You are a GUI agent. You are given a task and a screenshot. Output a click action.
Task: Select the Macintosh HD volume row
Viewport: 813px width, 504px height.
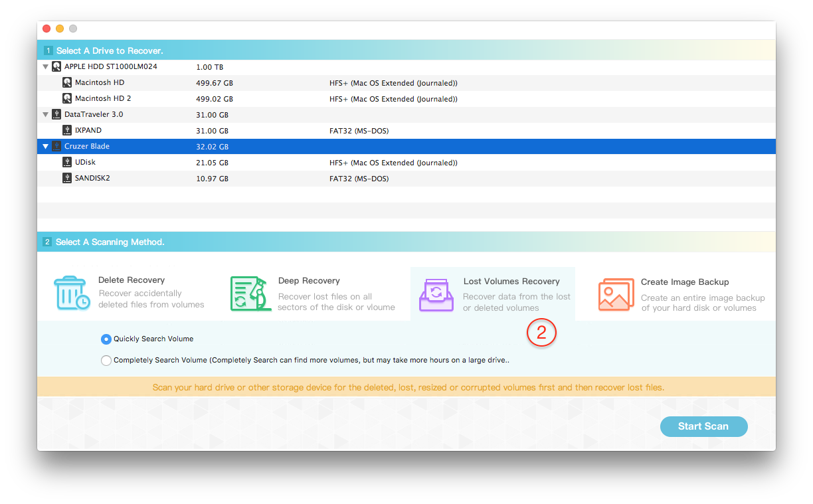tap(406, 83)
